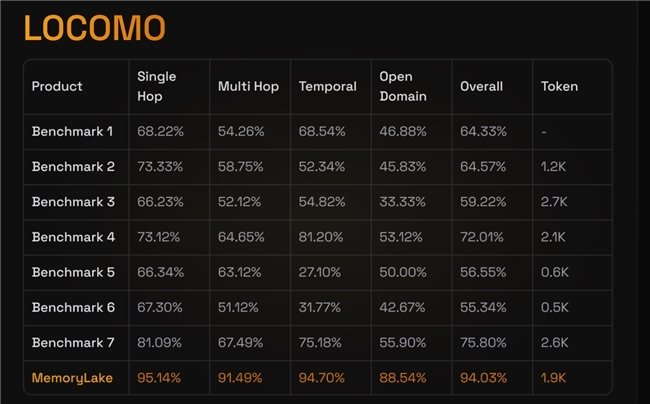Click the Benchmark 7 row label
Image resolution: width=650 pixels, height=404 pixels.
click(73, 343)
